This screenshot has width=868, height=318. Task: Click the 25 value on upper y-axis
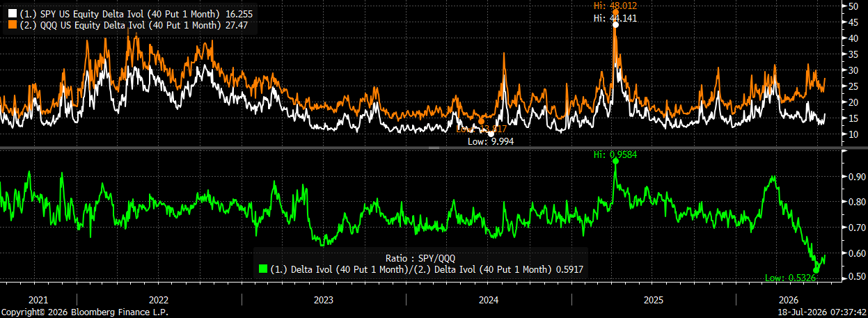point(853,86)
